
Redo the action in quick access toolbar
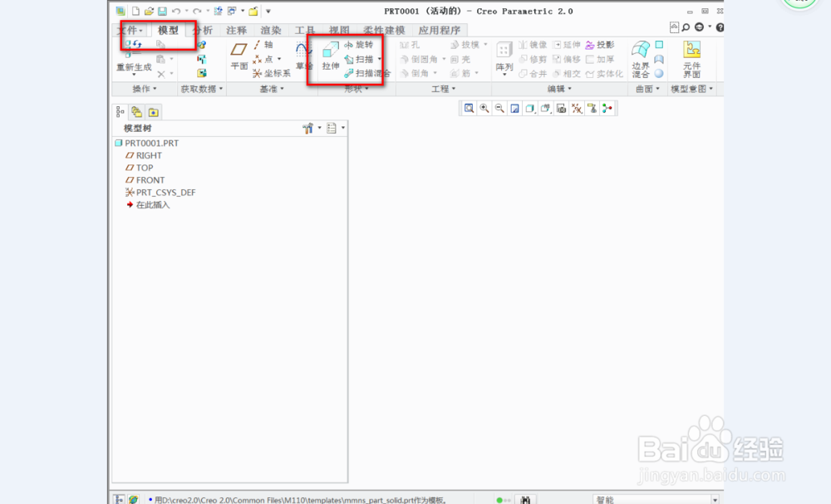197,11
